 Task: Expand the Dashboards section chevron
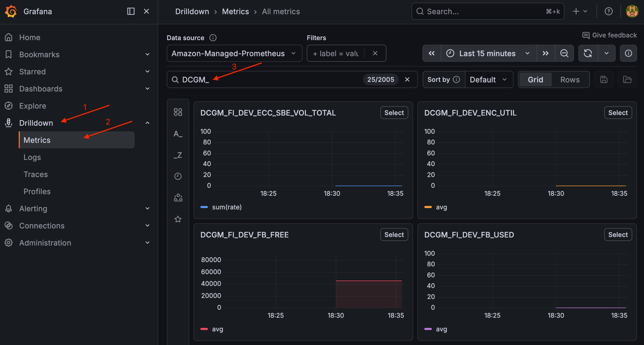coord(148,89)
